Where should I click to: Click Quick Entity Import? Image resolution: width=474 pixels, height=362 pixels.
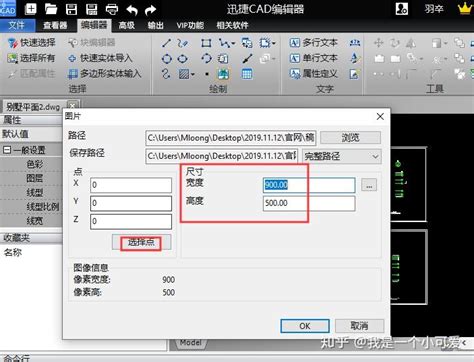point(100,58)
